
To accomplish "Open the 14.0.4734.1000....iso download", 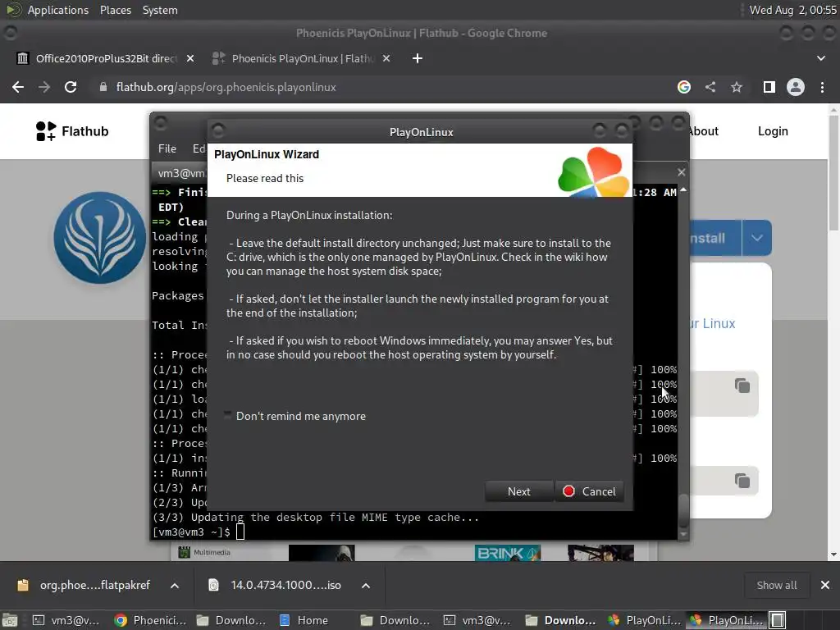I will pos(276,586).
